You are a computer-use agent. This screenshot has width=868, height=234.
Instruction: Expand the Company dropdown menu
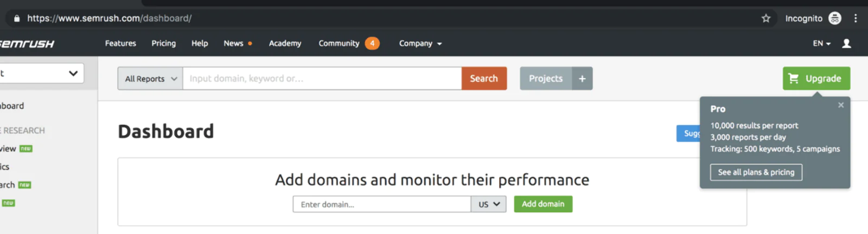coord(420,43)
